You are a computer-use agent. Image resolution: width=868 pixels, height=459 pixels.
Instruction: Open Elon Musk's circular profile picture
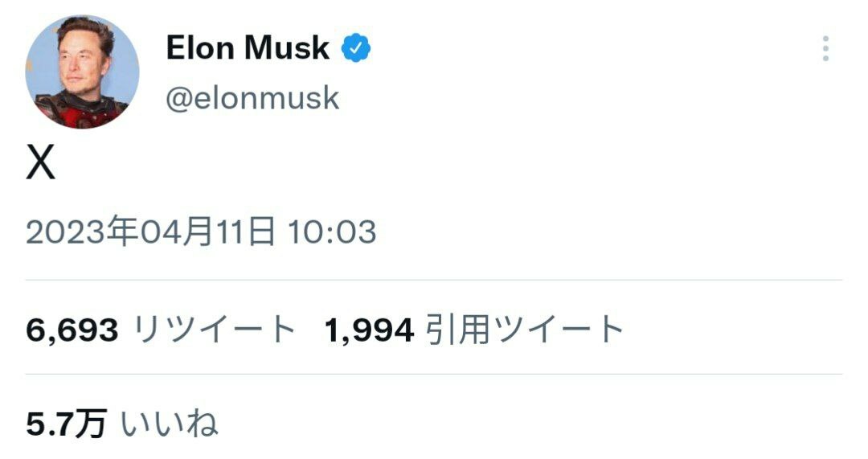pyautogui.click(x=83, y=72)
